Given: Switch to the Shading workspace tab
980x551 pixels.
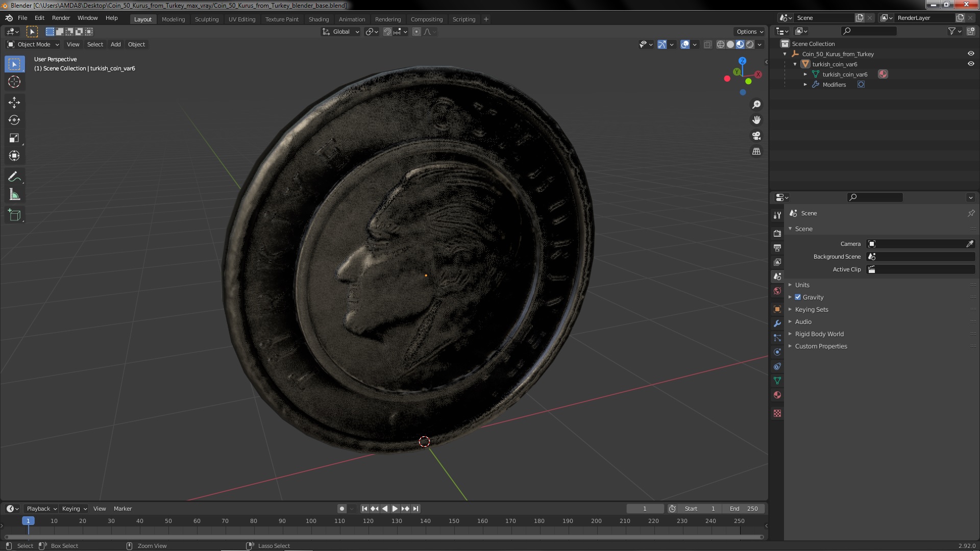Looking at the screenshot, I should tap(318, 19).
